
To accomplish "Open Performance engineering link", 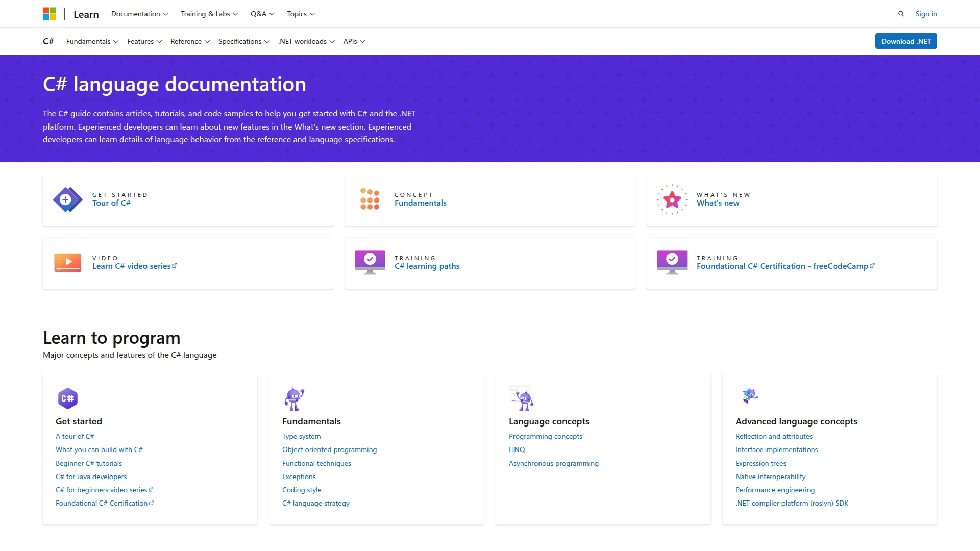I will click(775, 490).
